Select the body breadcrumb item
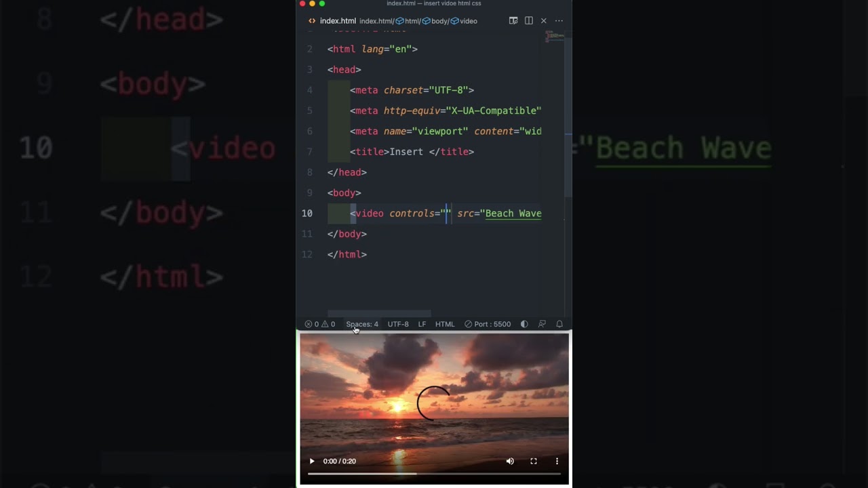 [439, 21]
